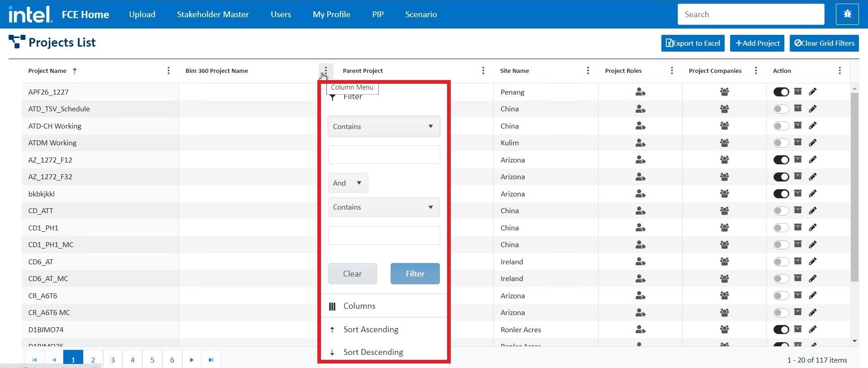This screenshot has width=868, height=368.
Task: Click the first filter value text field
Action: (384, 155)
